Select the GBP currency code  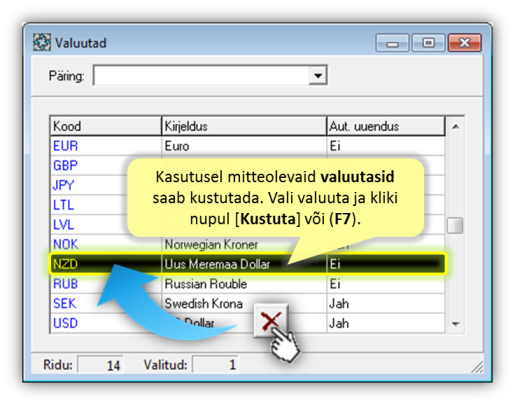pyautogui.click(x=65, y=165)
